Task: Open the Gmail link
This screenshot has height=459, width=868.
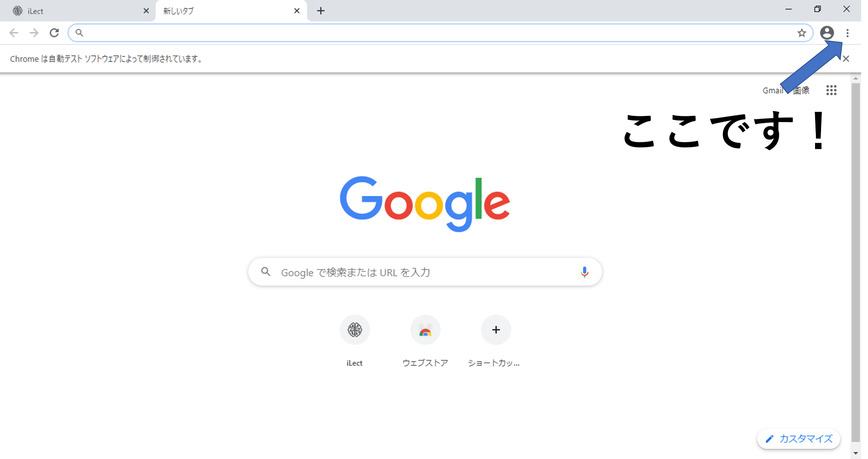Action: [773, 91]
